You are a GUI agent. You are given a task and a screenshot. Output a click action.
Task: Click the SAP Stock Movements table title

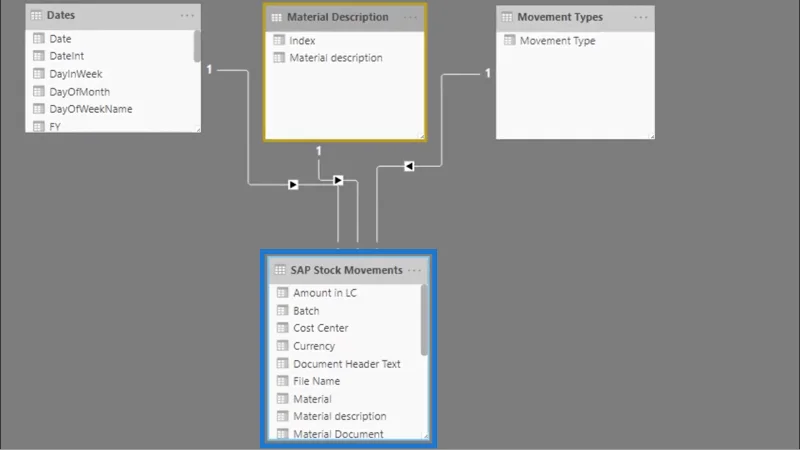click(346, 270)
